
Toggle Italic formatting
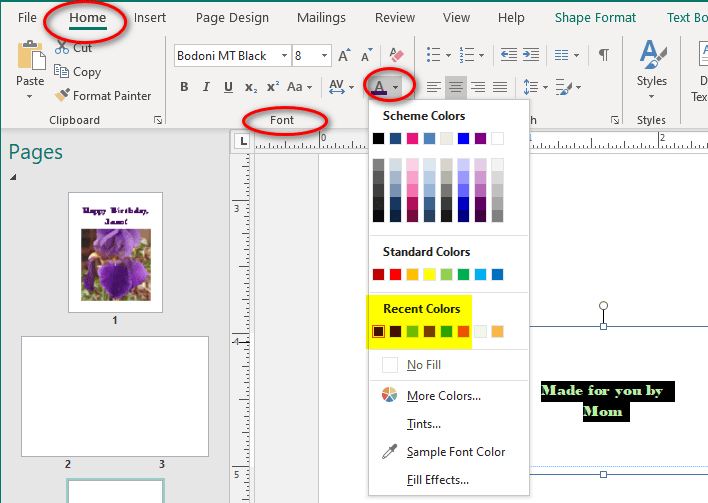[206, 87]
